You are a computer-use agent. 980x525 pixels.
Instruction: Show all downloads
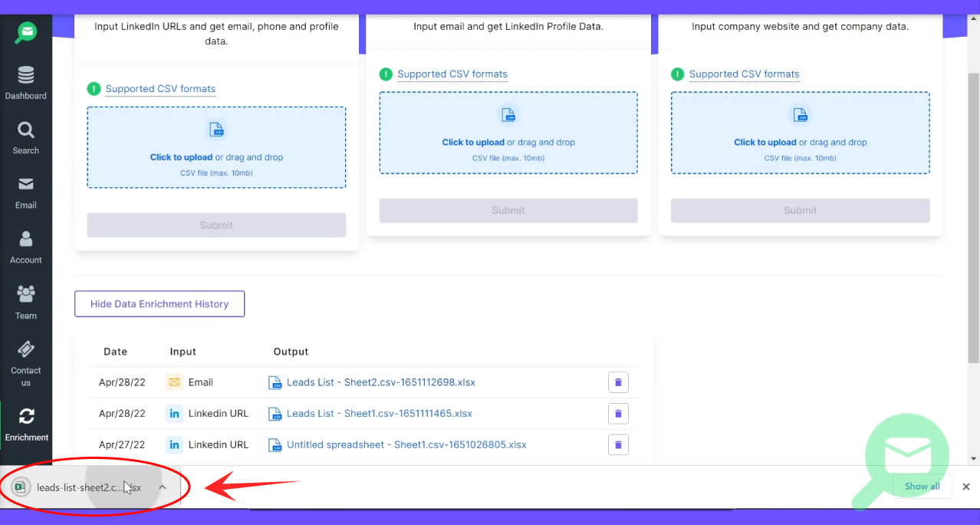coord(922,487)
